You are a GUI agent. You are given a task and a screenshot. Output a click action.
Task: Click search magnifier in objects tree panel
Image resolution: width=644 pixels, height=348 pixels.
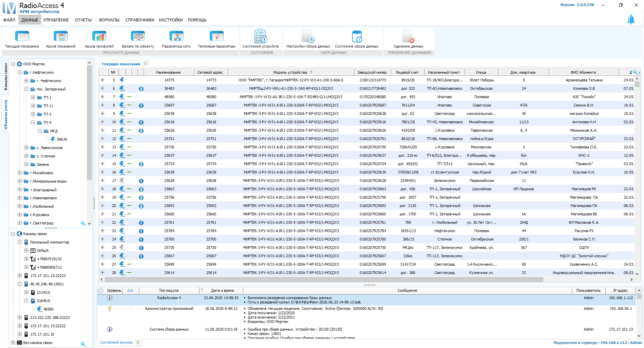pos(83,223)
